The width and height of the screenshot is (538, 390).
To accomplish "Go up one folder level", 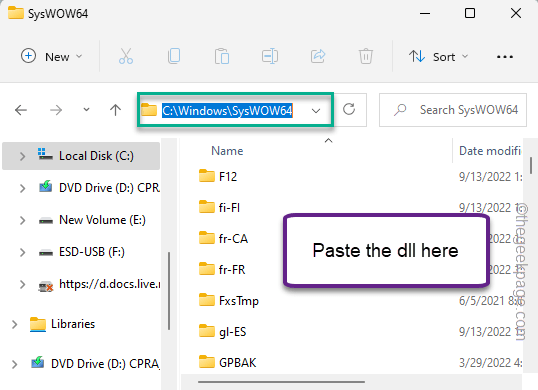I will click(x=115, y=110).
